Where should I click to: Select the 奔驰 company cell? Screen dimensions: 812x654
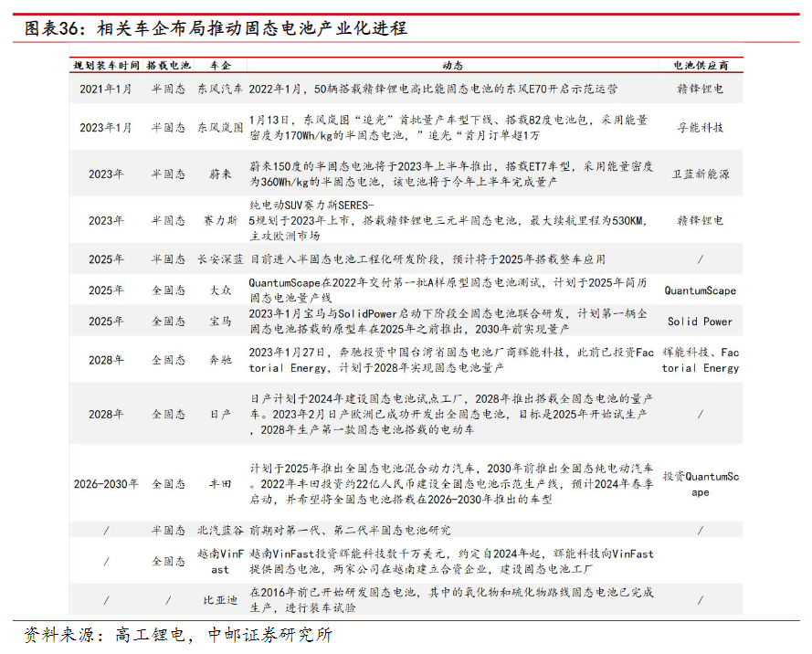[220, 361]
